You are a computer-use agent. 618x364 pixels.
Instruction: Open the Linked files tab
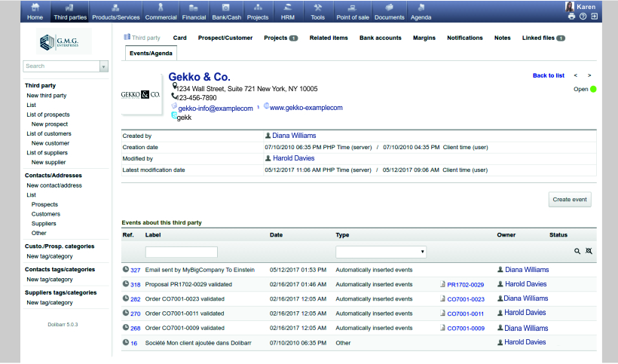pyautogui.click(x=543, y=38)
